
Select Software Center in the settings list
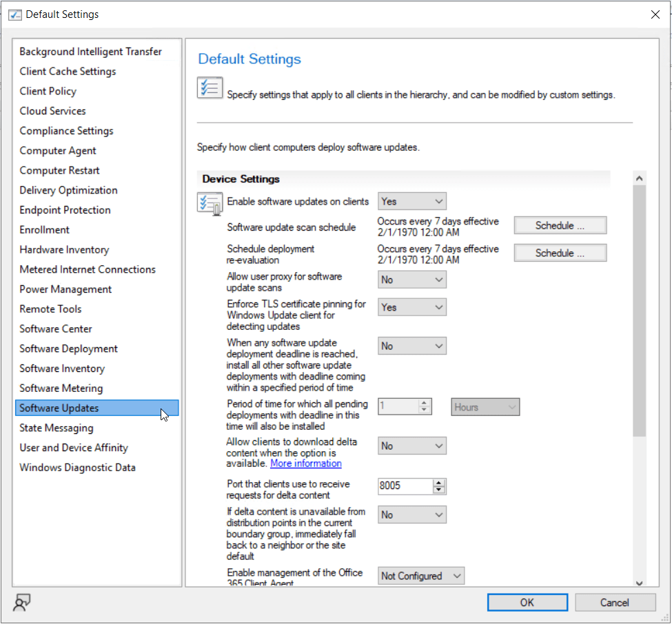[56, 329]
